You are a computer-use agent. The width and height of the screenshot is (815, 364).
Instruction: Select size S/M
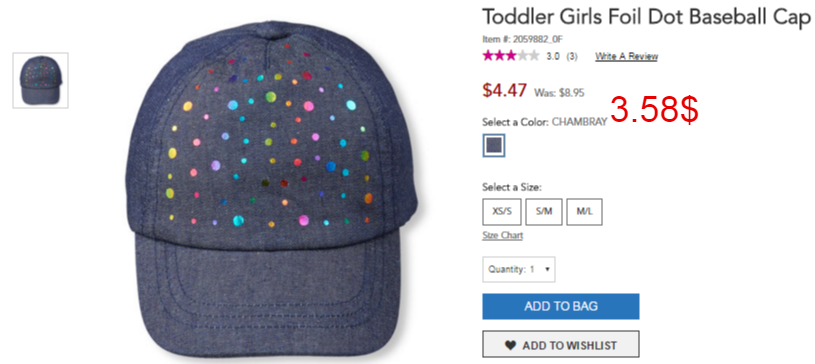tap(544, 212)
